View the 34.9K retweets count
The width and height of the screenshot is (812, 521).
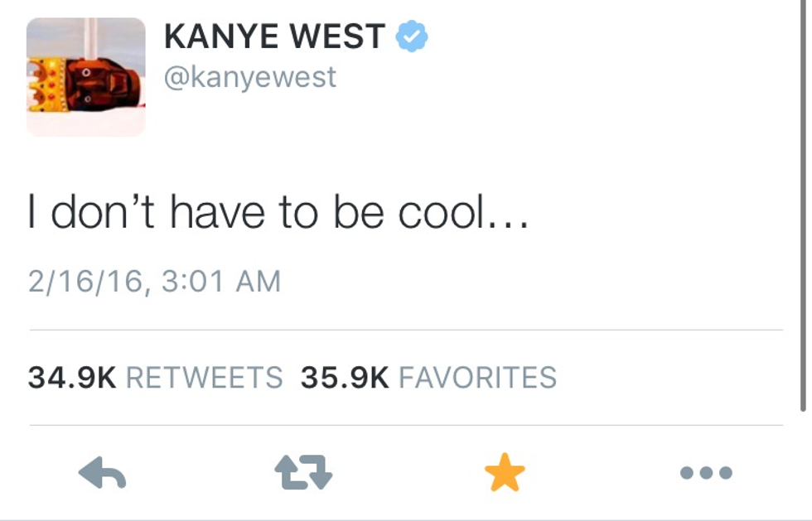[x=72, y=377]
